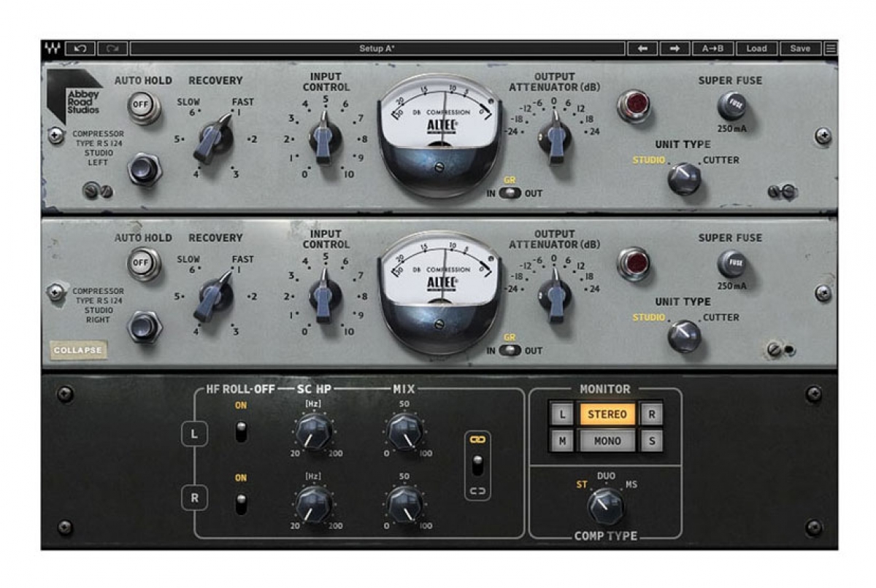This screenshot has width=876, height=588.
Task: Toggle HF Roll-Off switch for L channel
Action: tap(241, 432)
